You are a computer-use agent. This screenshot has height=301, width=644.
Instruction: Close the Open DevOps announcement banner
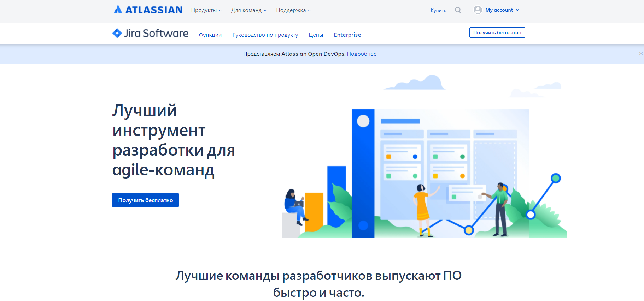(641, 54)
